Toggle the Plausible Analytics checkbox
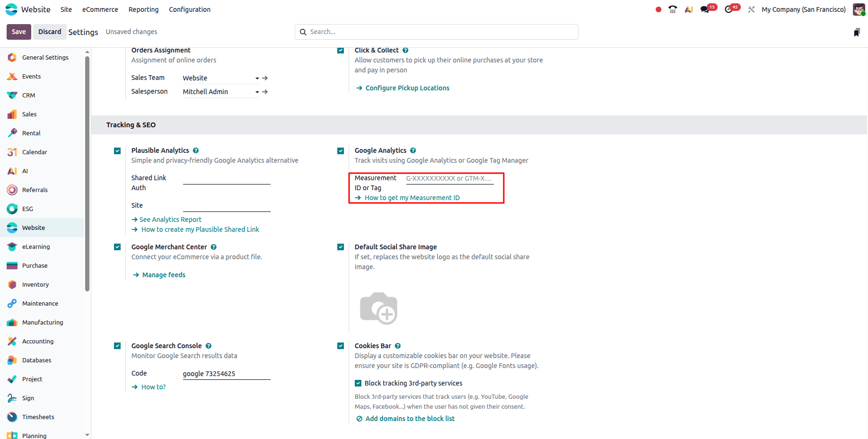This screenshot has width=868, height=439. click(x=117, y=151)
